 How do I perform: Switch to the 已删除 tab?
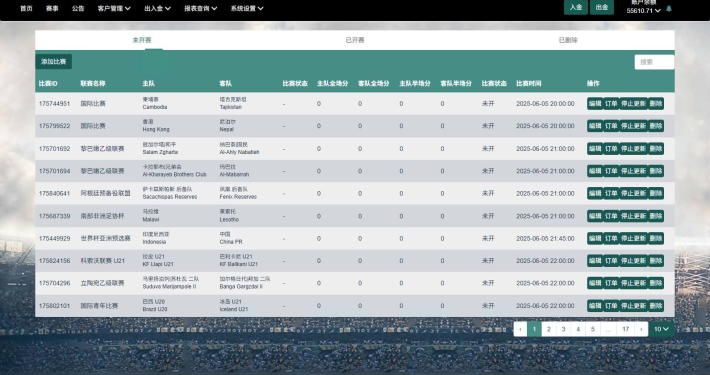[568, 40]
